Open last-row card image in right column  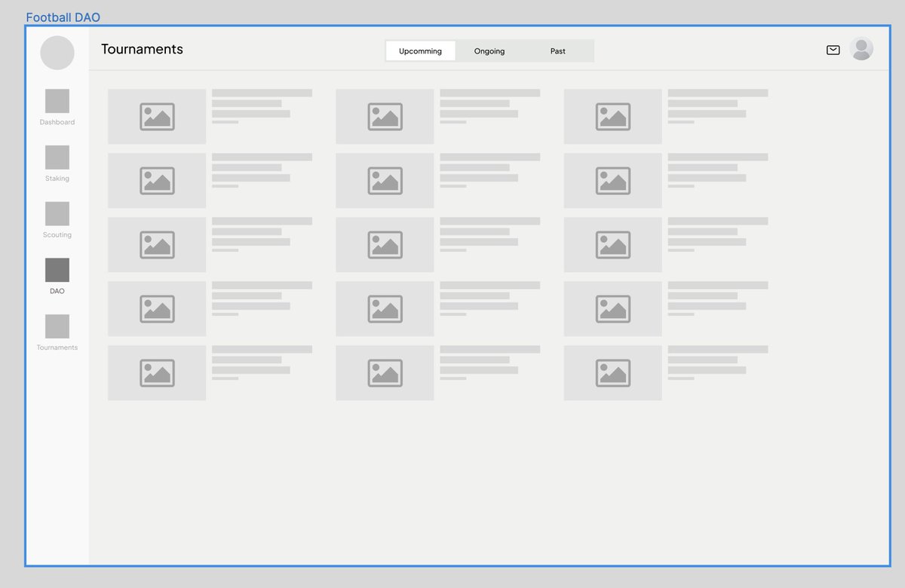[613, 373]
